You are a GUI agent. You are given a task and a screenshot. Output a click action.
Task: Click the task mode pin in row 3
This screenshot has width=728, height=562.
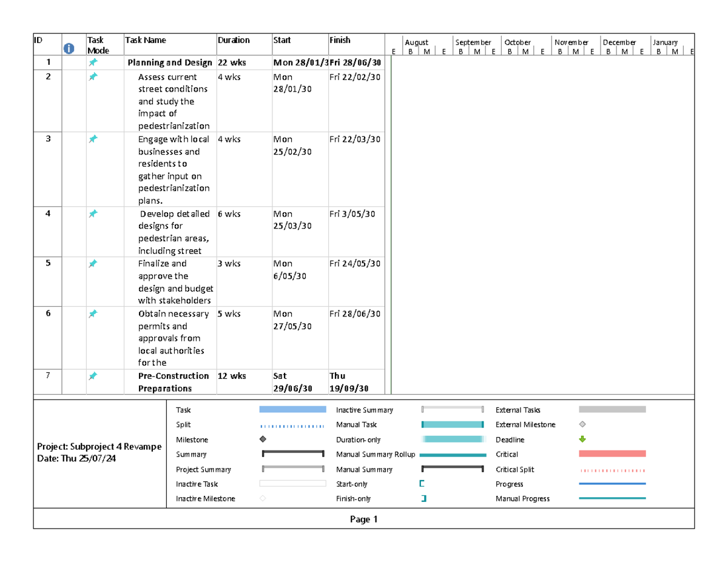coord(93,139)
